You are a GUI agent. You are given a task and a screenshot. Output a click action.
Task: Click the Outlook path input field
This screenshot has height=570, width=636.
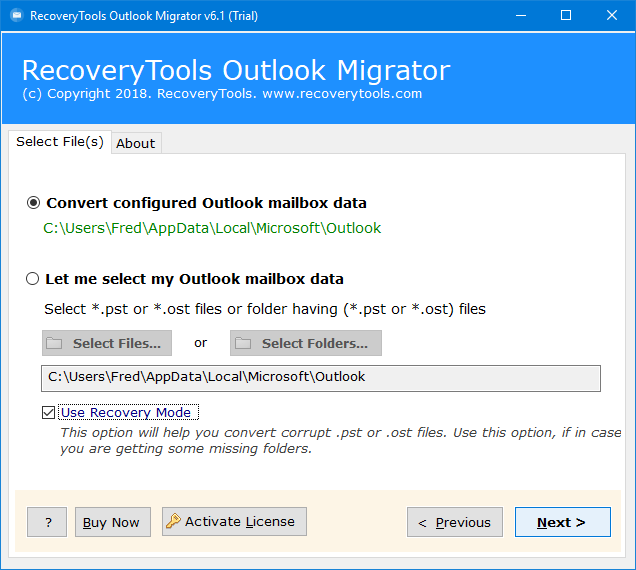point(321,378)
